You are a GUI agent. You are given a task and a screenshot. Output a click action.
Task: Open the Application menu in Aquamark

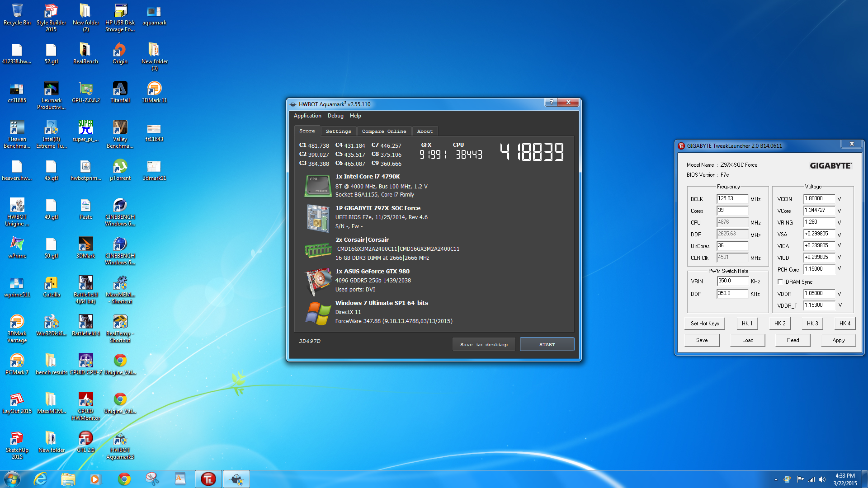click(307, 116)
